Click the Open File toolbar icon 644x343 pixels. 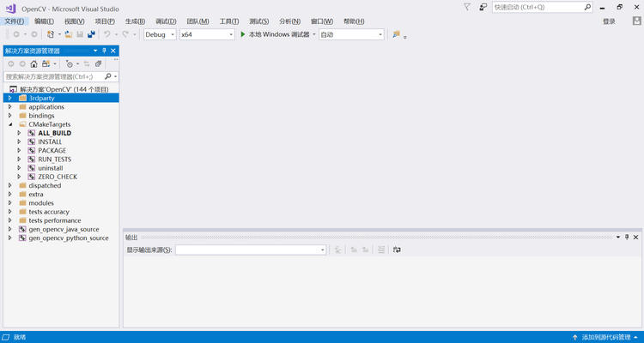[x=69, y=34]
